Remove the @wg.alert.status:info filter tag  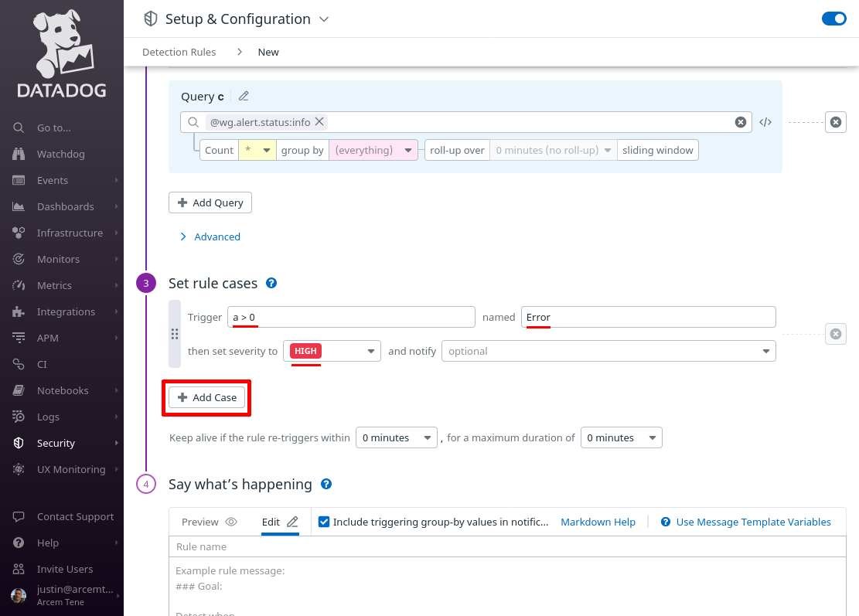319,121
